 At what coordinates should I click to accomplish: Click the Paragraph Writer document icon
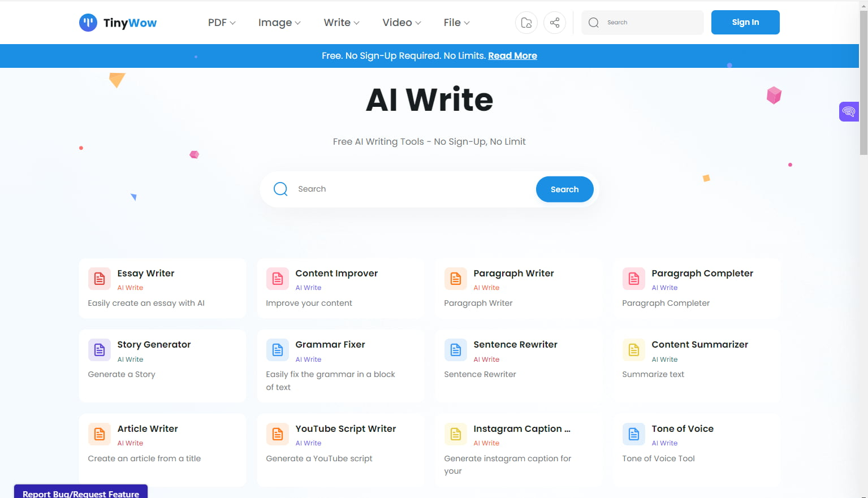[x=456, y=279]
